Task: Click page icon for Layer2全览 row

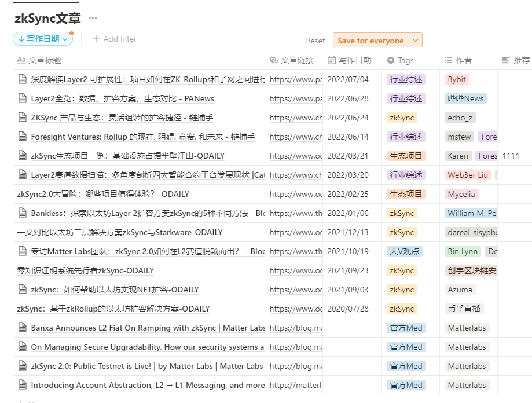Action: (23, 98)
